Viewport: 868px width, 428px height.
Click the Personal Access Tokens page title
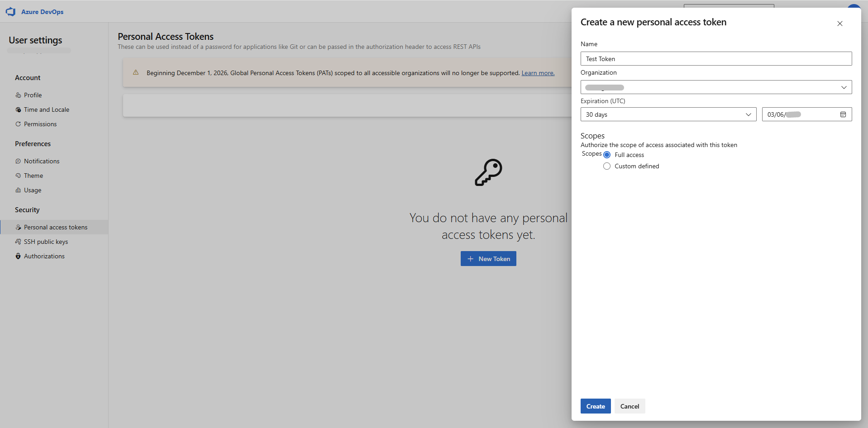166,37
